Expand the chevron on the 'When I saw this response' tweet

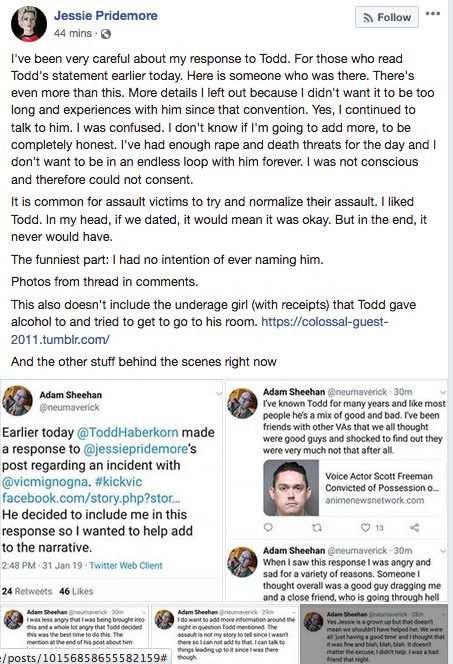click(443, 551)
